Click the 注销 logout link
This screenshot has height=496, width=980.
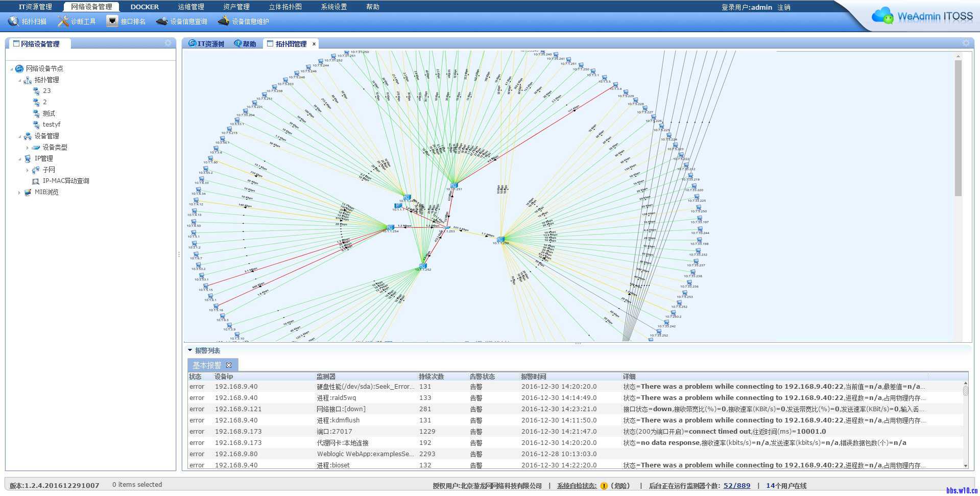coord(784,7)
